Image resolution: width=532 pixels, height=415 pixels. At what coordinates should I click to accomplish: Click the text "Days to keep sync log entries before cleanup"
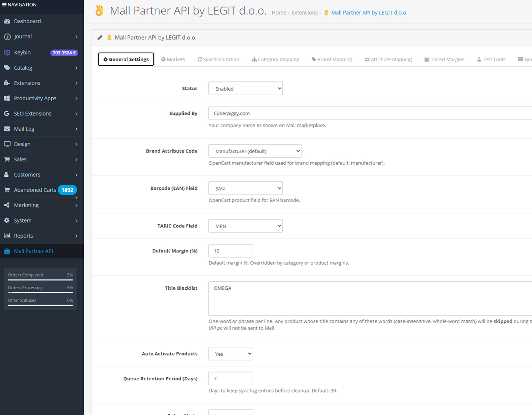click(259, 391)
